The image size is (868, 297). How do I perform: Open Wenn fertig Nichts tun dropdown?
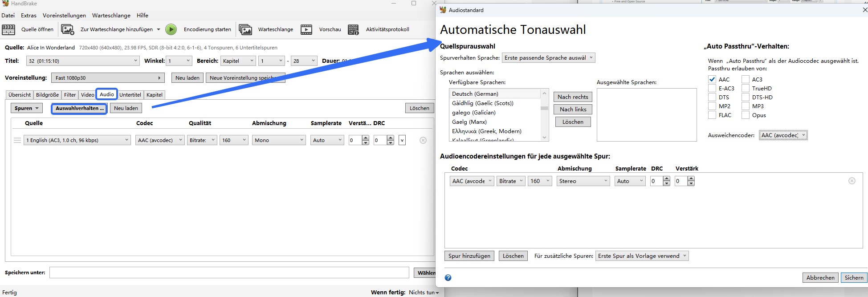[424, 293]
